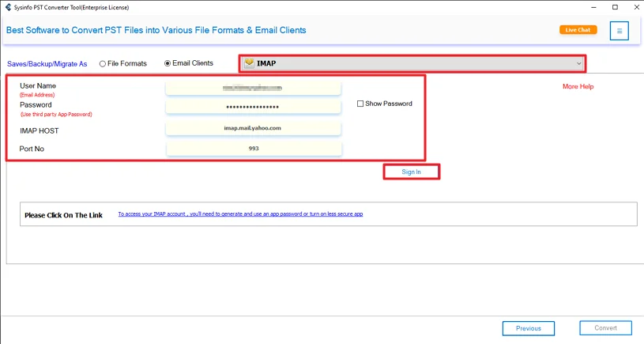The height and width of the screenshot is (344, 644).
Task: Click the '(Email Address)' hint text
Action: (x=37, y=95)
